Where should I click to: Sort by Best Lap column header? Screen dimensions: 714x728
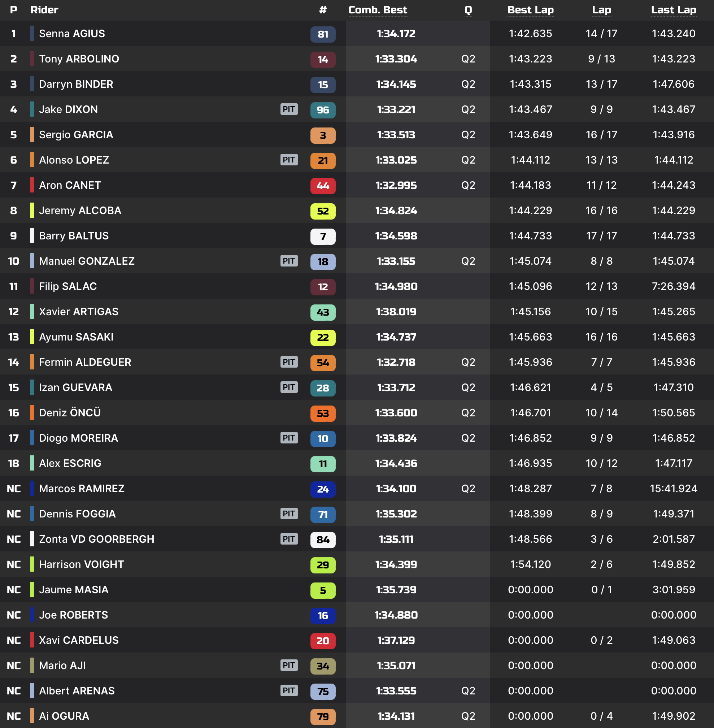click(x=530, y=10)
